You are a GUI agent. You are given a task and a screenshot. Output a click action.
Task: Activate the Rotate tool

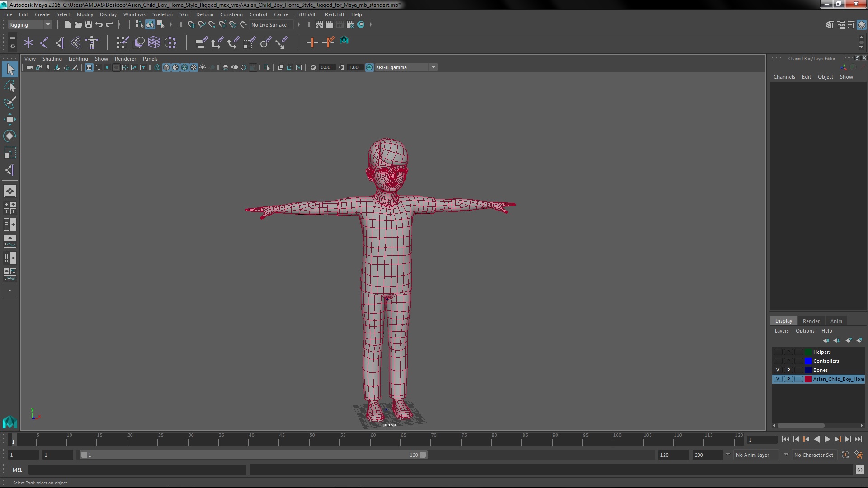[10, 136]
